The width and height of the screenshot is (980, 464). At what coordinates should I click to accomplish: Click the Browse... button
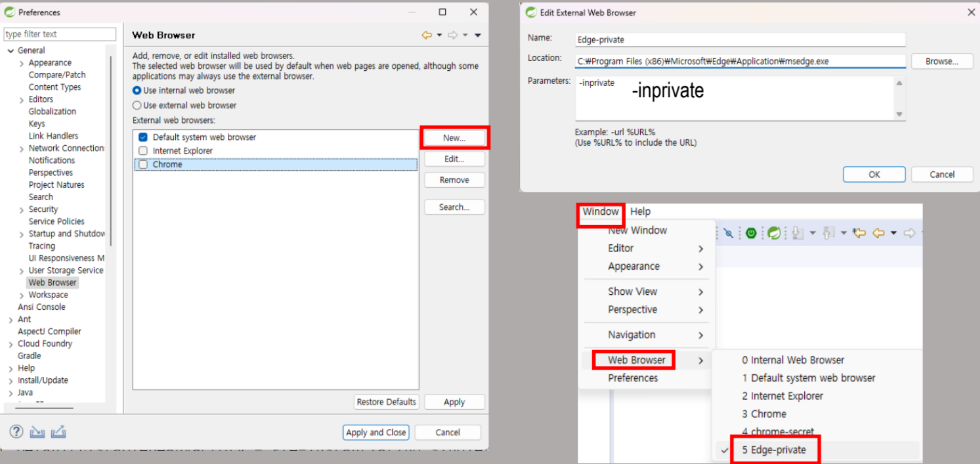coord(942,62)
